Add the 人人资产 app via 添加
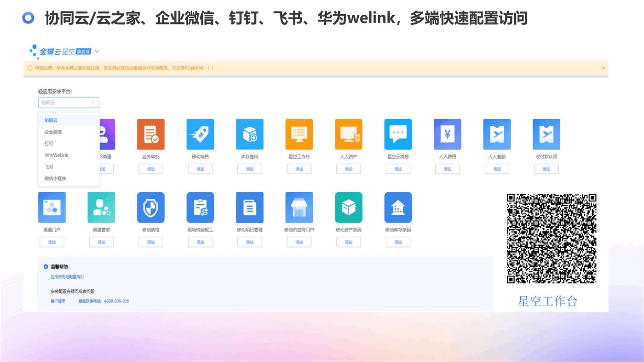644x362 pixels. [349, 169]
